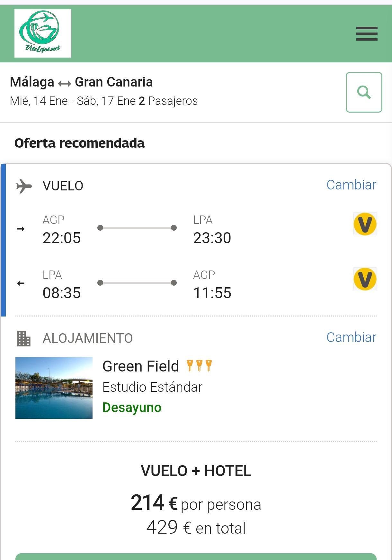Image resolution: width=392 pixels, height=560 pixels.
Task: Click the outbound 22:05 departure time
Action: pos(62,238)
